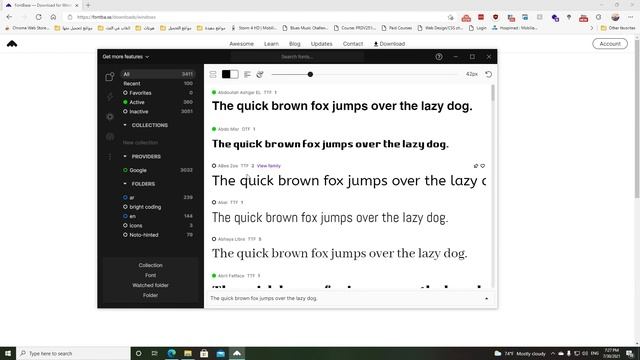Click FontBase icon in taskbar
The height and width of the screenshot is (360, 640).
[237, 353]
